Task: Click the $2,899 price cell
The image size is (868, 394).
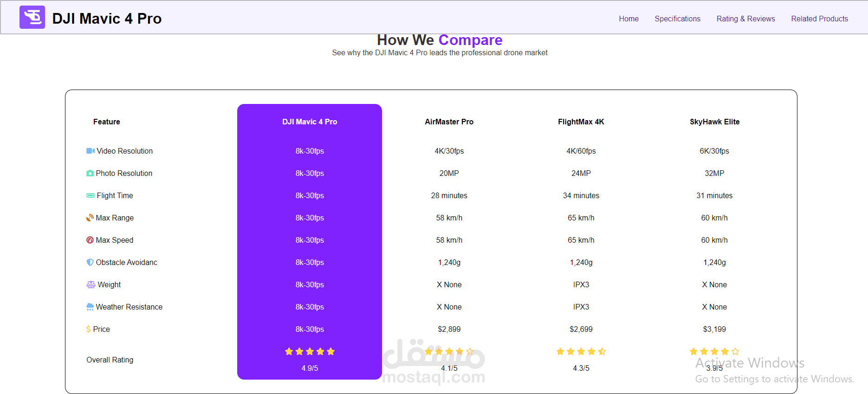Action: (x=449, y=329)
